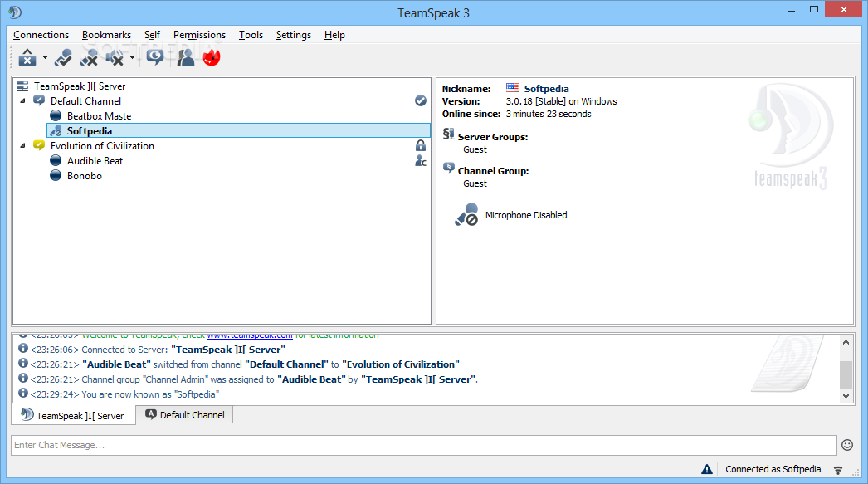Open the Contacts manager toolbar icon
The width and height of the screenshot is (868, 484).
pos(185,57)
